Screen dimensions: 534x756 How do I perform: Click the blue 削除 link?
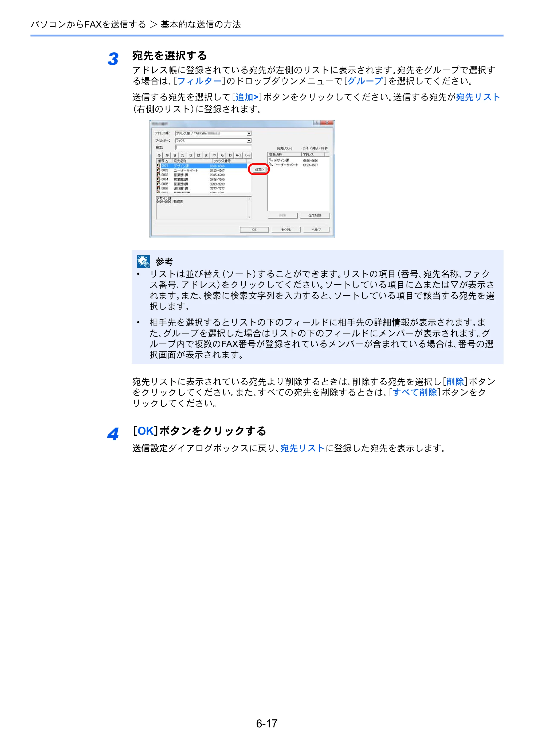[455, 382]
